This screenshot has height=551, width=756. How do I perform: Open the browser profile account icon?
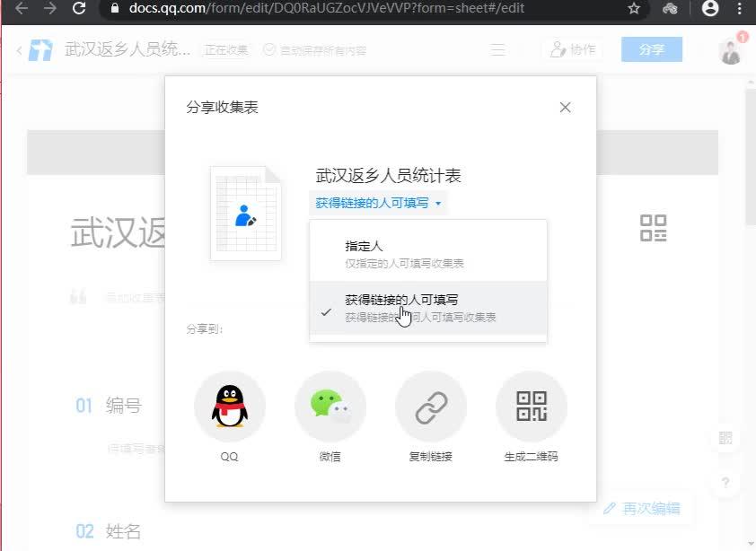click(x=709, y=8)
